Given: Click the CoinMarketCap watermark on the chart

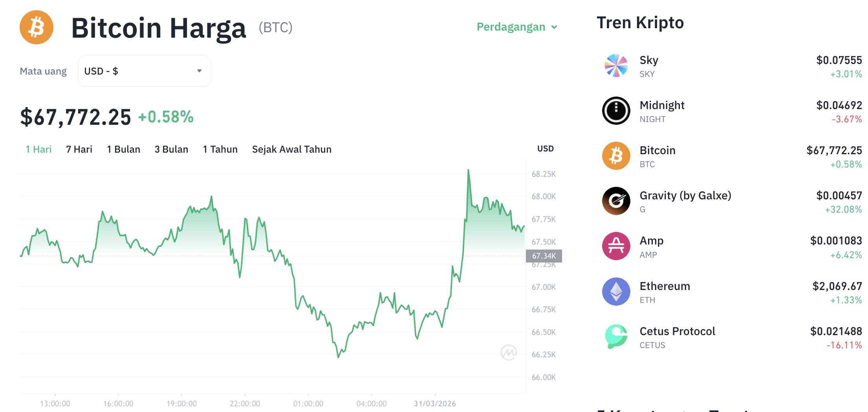Looking at the screenshot, I should [x=509, y=353].
